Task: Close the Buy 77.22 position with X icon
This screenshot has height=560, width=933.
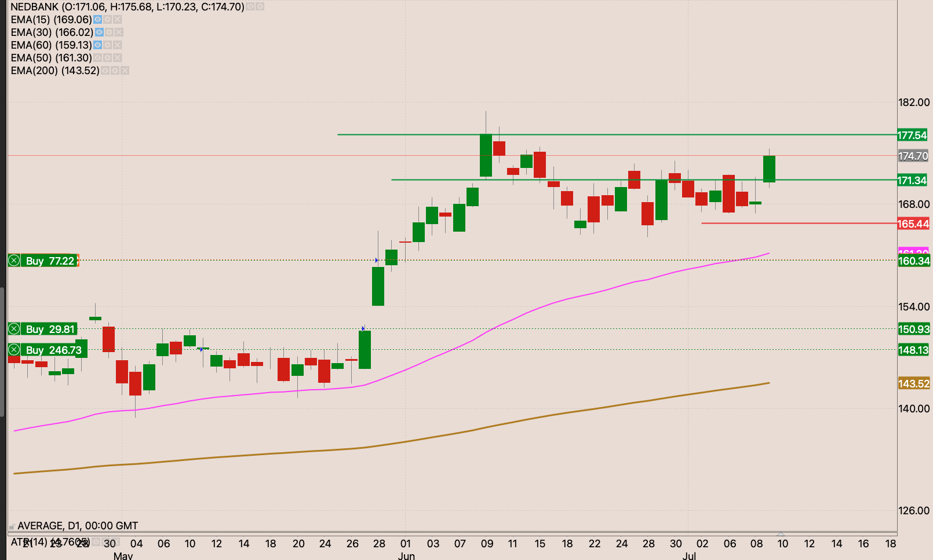Action: pos(14,261)
